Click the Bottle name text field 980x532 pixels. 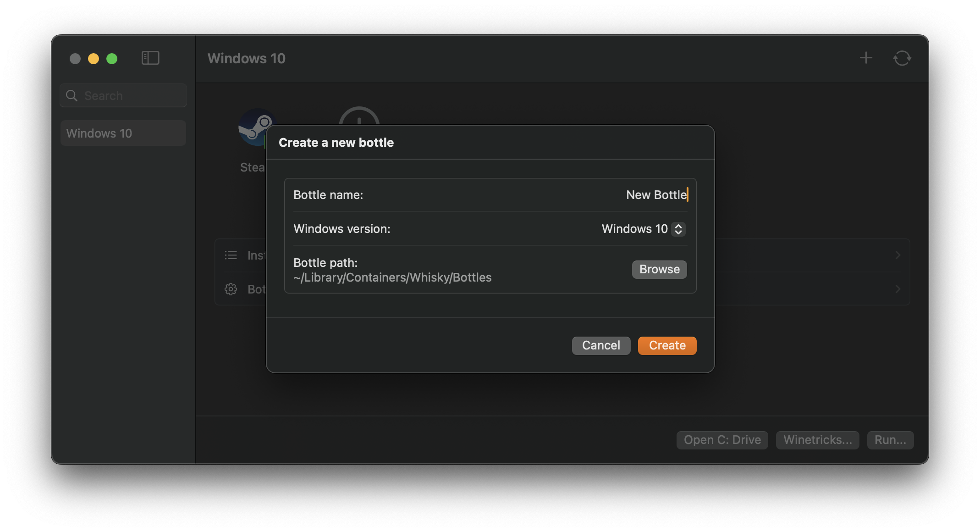(655, 194)
